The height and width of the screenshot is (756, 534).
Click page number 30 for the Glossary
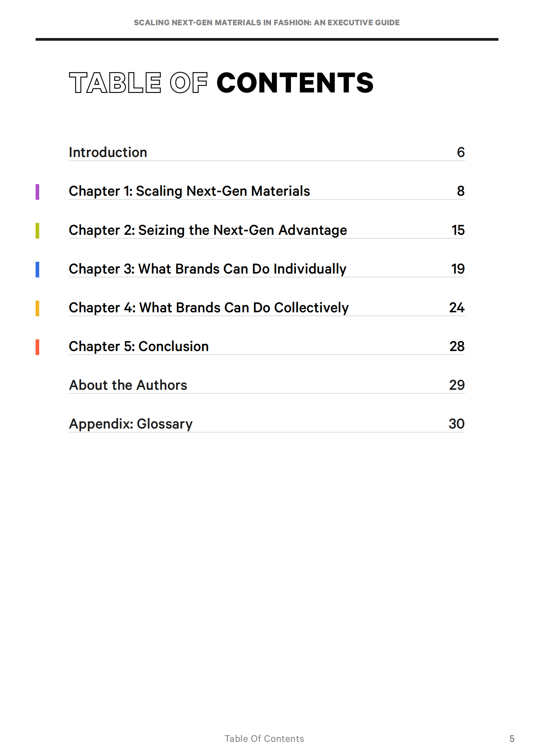click(x=457, y=424)
